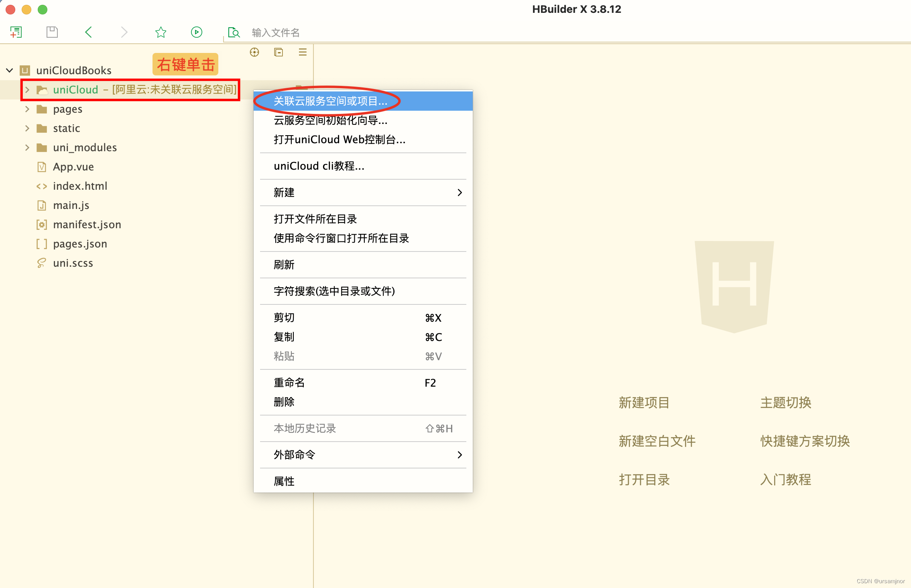Click the save file toolbar icon
911x588 pixels.
[x=52, y=32]
